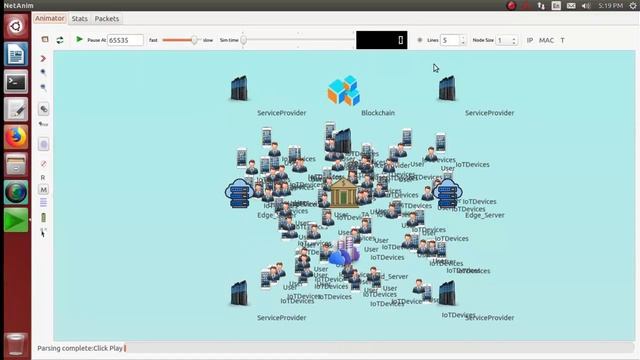The image size is (640, 360).
Task: Toggle IP address display
Action: pyautogui.click(x=530, y=40)
